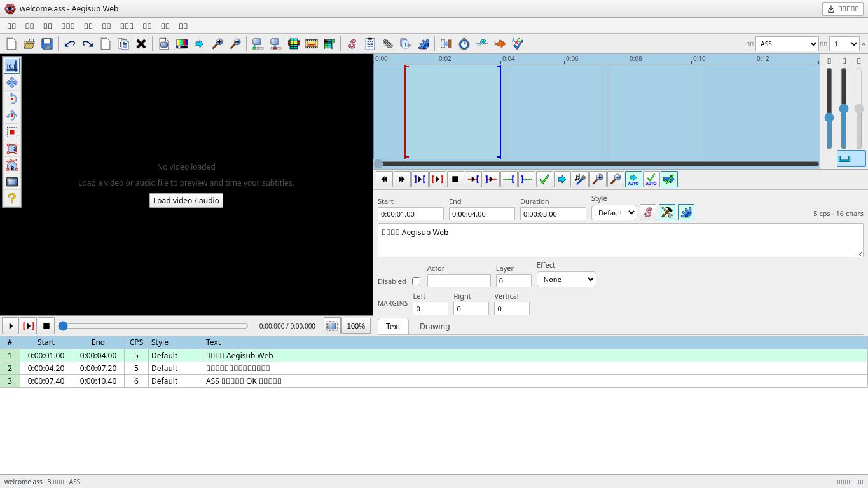
Task: Click the color bars test pattern icon
Action: point(181,44)
